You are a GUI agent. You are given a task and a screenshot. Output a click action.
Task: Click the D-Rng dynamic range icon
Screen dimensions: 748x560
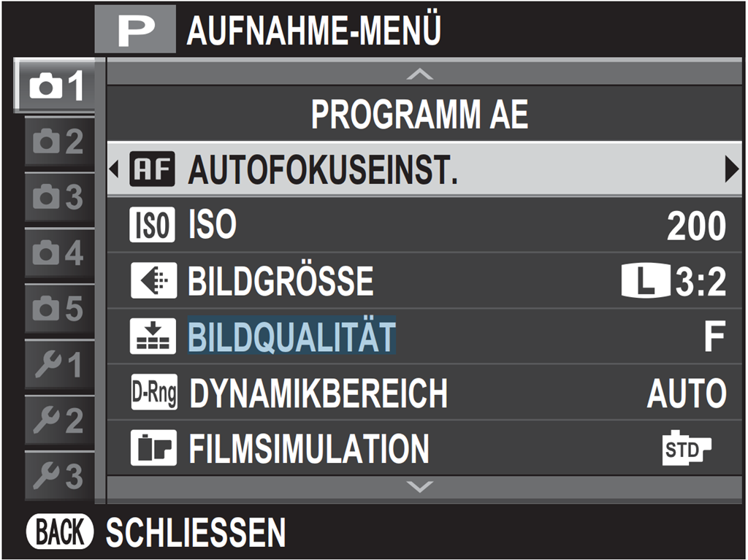click(x=153, y=393)
